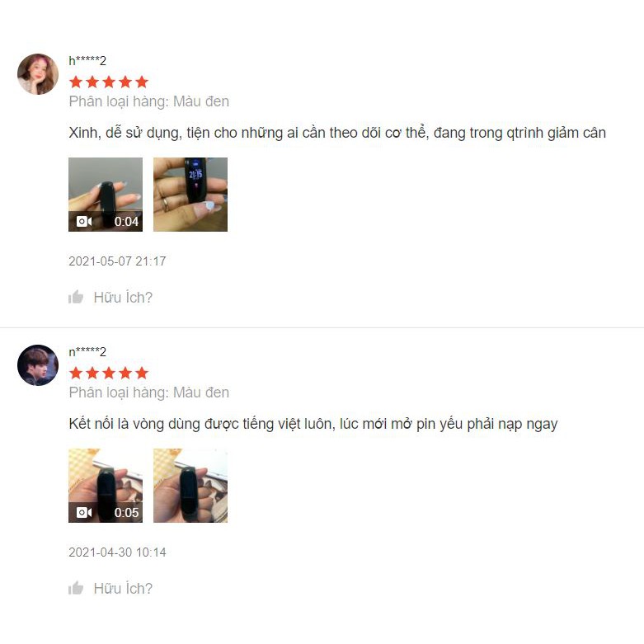Click thumbs-up icon on n*****2's review
The image size is (644, 644).
tap(76, 588)
